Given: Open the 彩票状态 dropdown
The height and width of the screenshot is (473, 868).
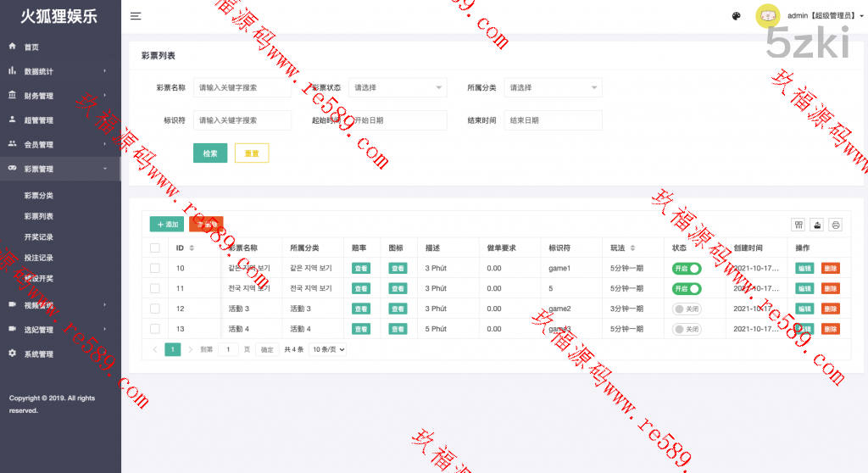Looking at the screenshot, I should pos(398,87).
